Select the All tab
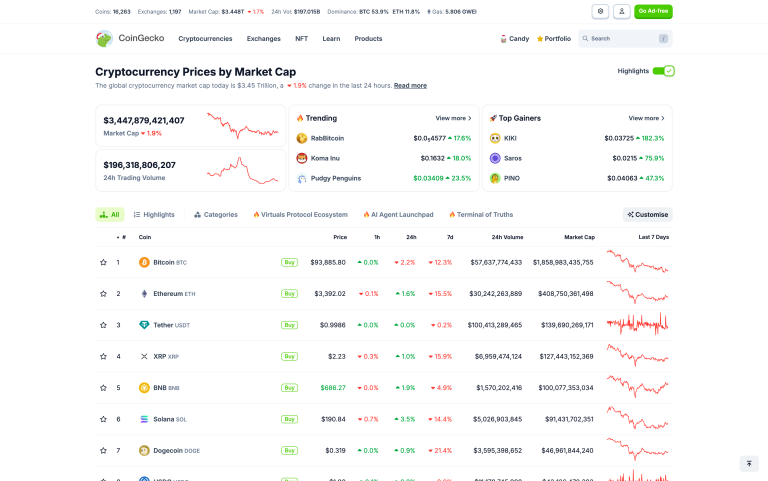This screenshot has height=481, width=768. click(110, 215)
